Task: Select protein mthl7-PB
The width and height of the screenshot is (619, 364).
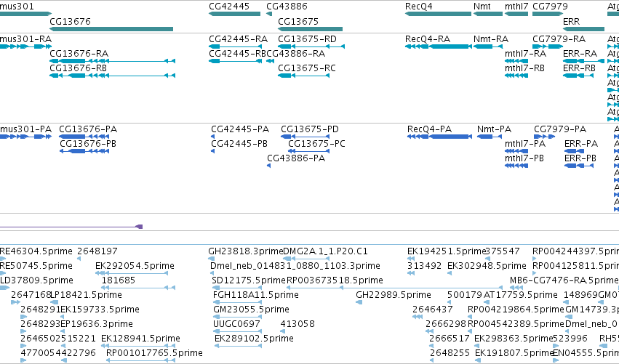Action: [x=524, y=158]
